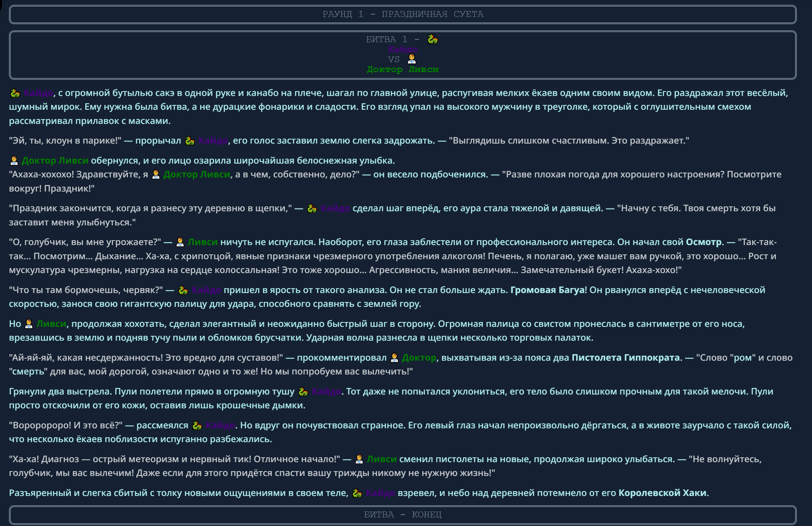812x526 pixels.
Task: Click the doctor emoji before 'Ливси ничуть не испугался'
Action: pyautogui.click(x=180, y=242)
